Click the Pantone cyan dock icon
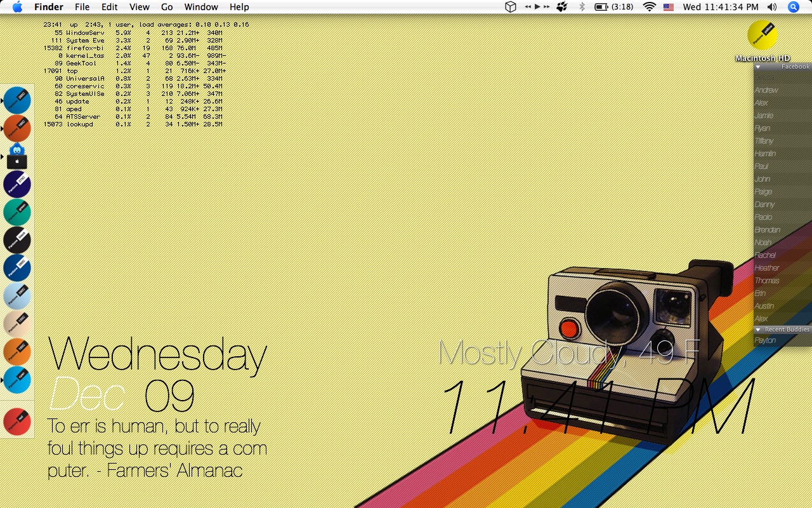The image size is (812, 508). tap(17, 380)
